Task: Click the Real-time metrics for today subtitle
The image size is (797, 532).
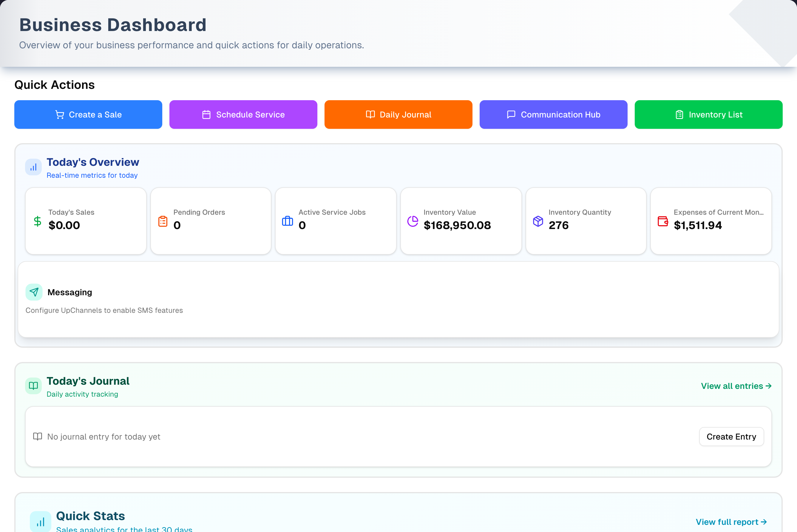Action: point(92,175)
